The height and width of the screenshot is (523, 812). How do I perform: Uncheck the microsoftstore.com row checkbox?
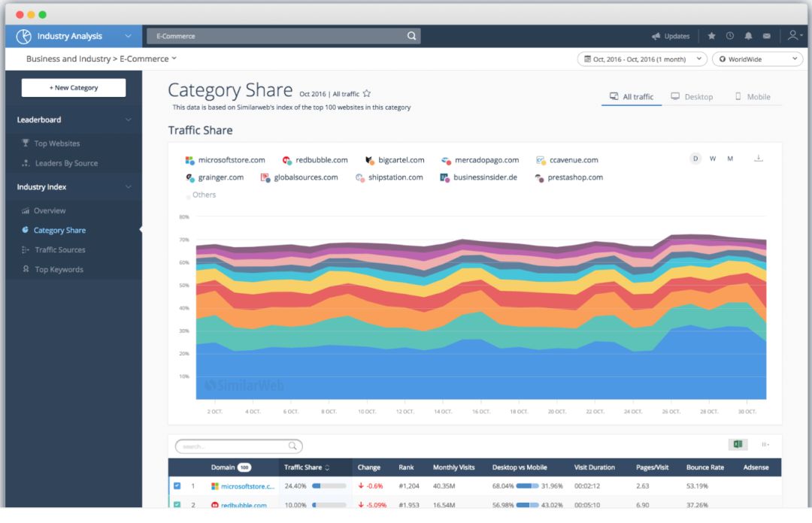coord(177,486)
